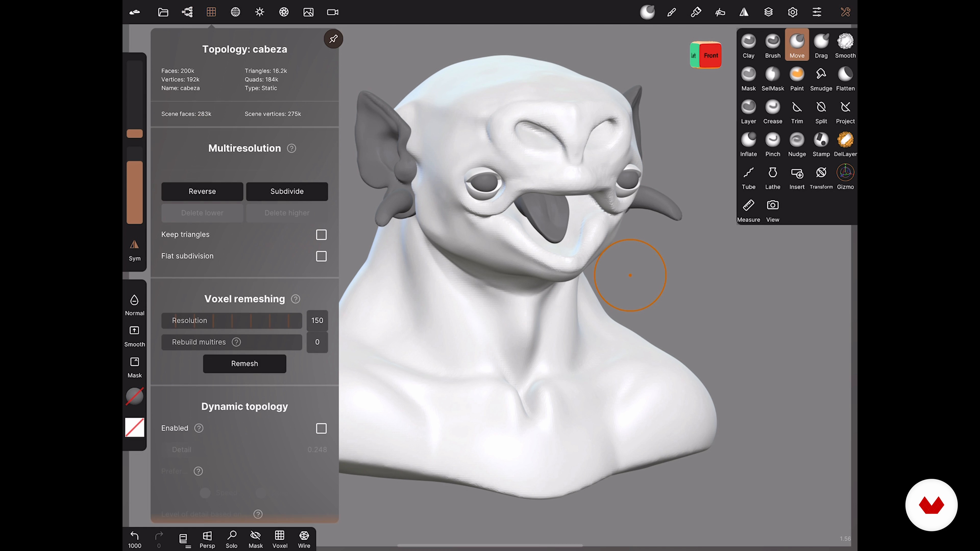
Task: Select the DelLayer tool
Action: pos(845,144)
